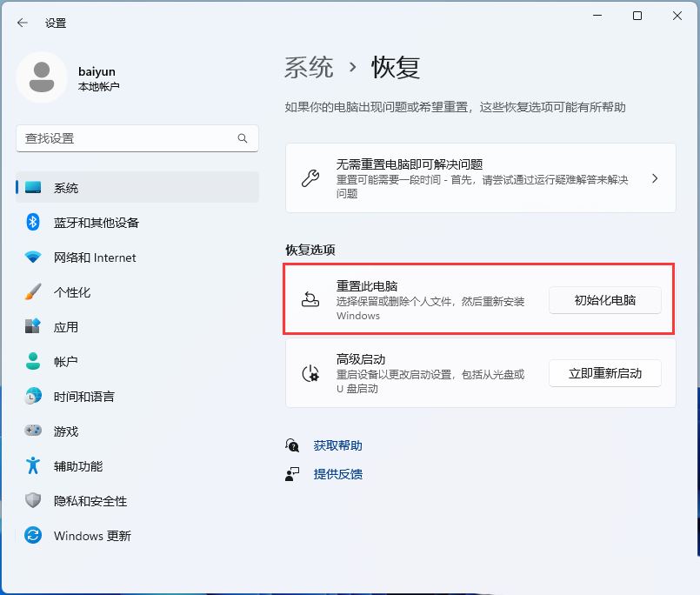Go to 网络和 Internet label
This screenshot has width=700, height=595.
95,257
